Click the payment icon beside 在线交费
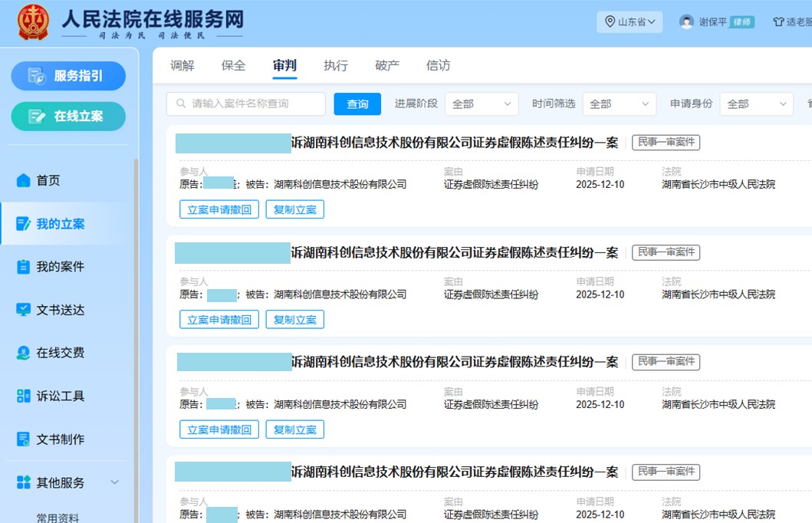 pos(23,353)
